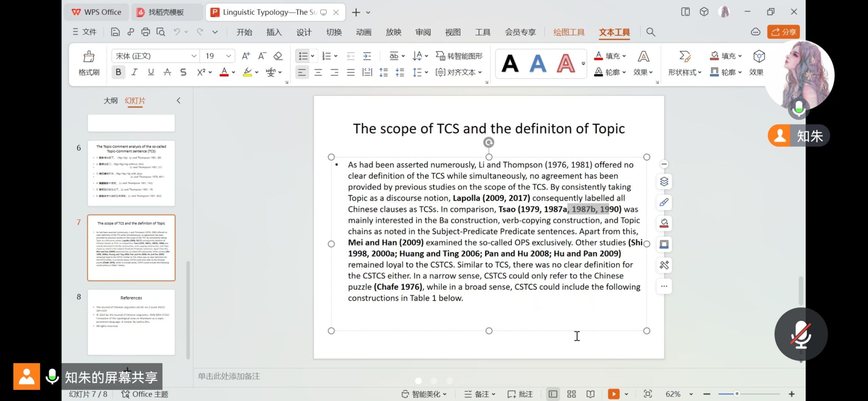Toggle bold formatting
Image resolution: width=868 pixels, height=401 pixels.
point(118,72)
